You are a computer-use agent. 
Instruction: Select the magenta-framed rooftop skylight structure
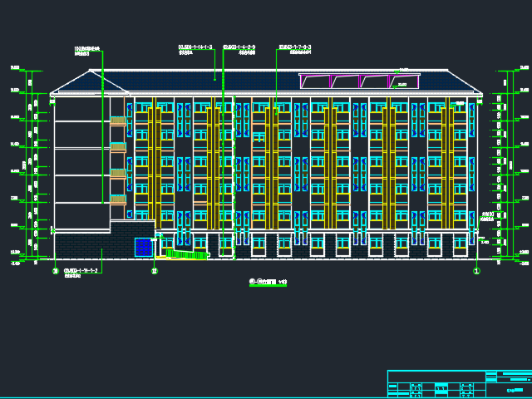coord(359,81)
